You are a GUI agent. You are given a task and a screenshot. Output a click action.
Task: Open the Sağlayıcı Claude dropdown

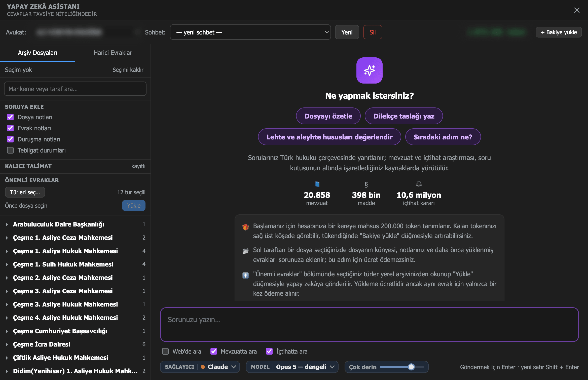[200, 367]
